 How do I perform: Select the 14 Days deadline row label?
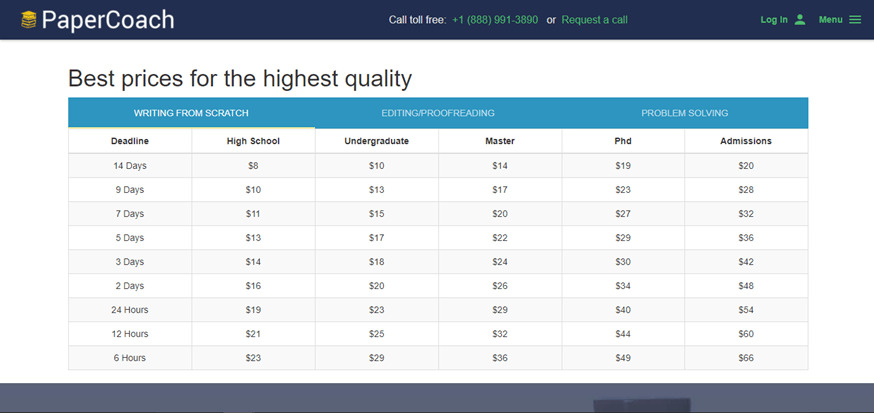pos(130,166)
